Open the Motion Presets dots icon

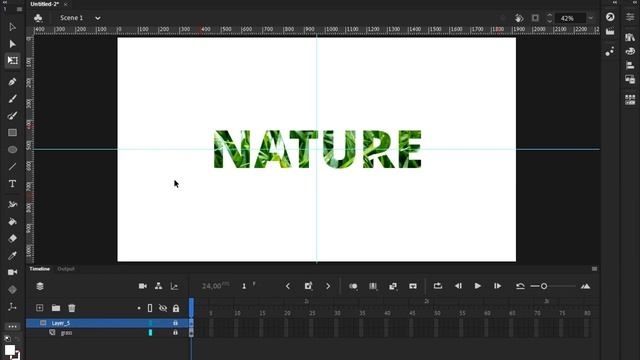pyautogui.click(x=610, y=52)
